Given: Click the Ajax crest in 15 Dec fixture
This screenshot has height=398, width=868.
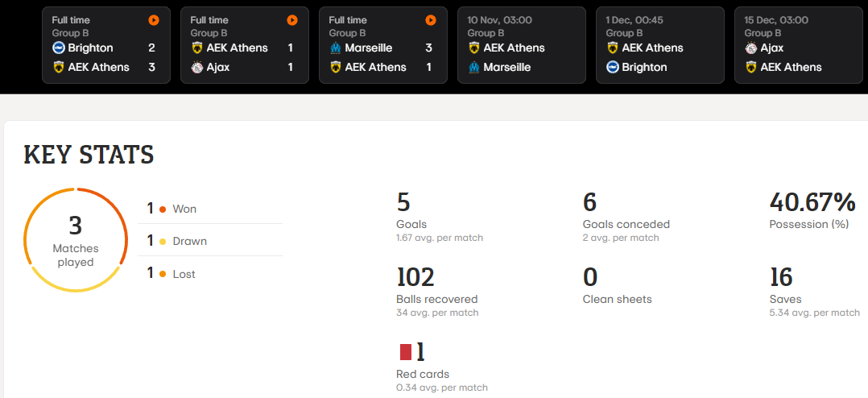Looking at the screenshot, I should click(x=750, y=48).
